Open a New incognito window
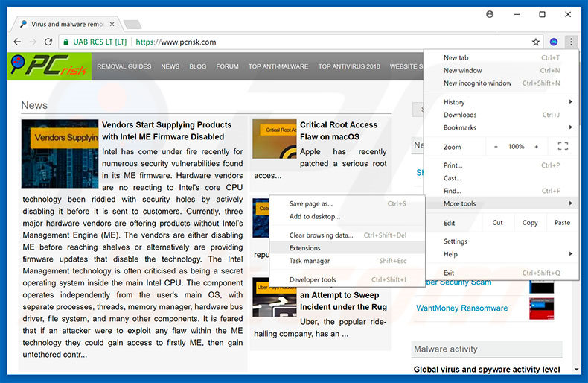This screenshot has width=588, height=383. click(502, 83)
